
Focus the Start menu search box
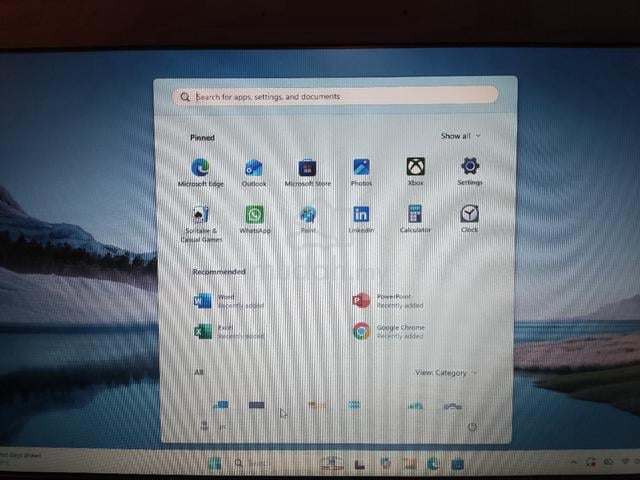(335, 97)
